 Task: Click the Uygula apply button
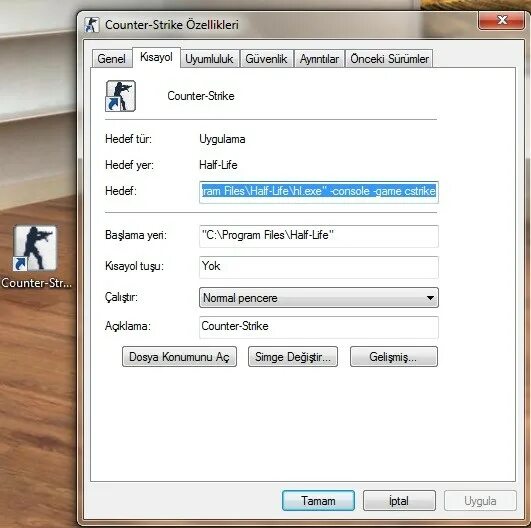[480, 501]
